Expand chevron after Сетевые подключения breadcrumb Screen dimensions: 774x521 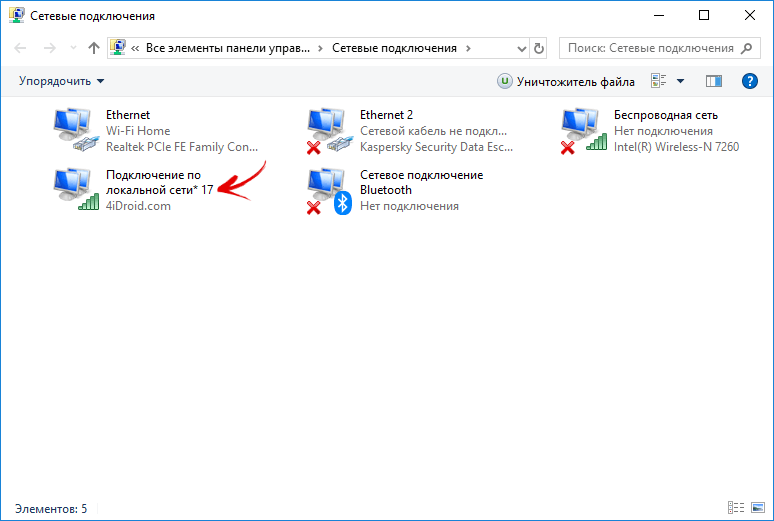[x=468, y=48]
